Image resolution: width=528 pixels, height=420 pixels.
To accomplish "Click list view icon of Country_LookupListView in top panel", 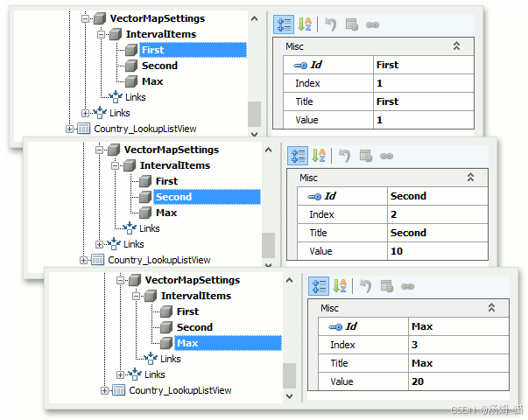I will click(83, 129).
